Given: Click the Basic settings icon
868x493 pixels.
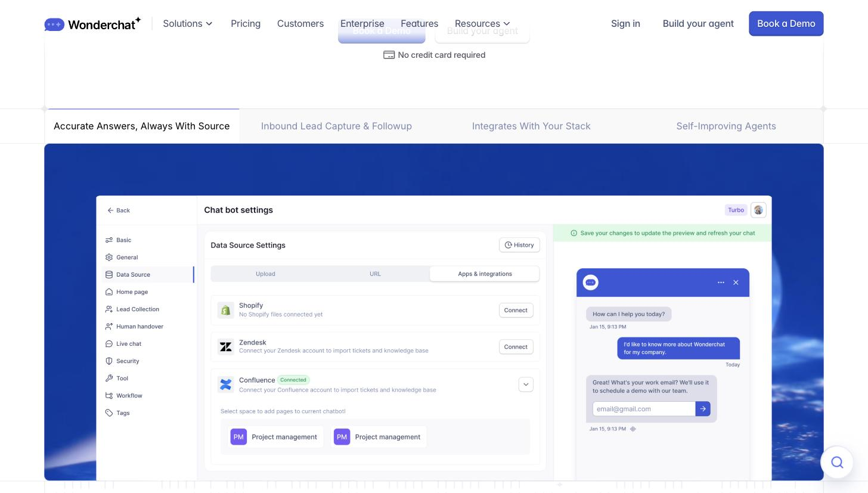Looking at the screenshot, I should 109,240.
